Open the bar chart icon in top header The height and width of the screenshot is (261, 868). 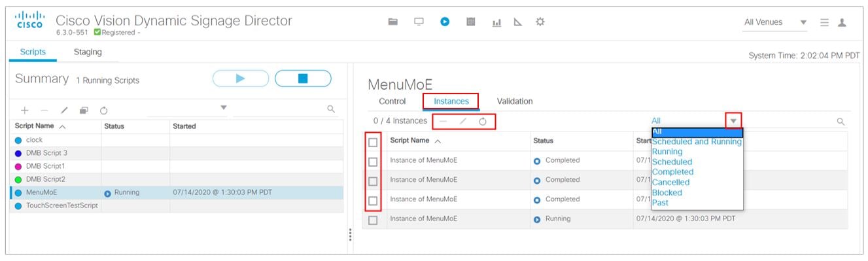pyautogui.click(x=496, y=22)
